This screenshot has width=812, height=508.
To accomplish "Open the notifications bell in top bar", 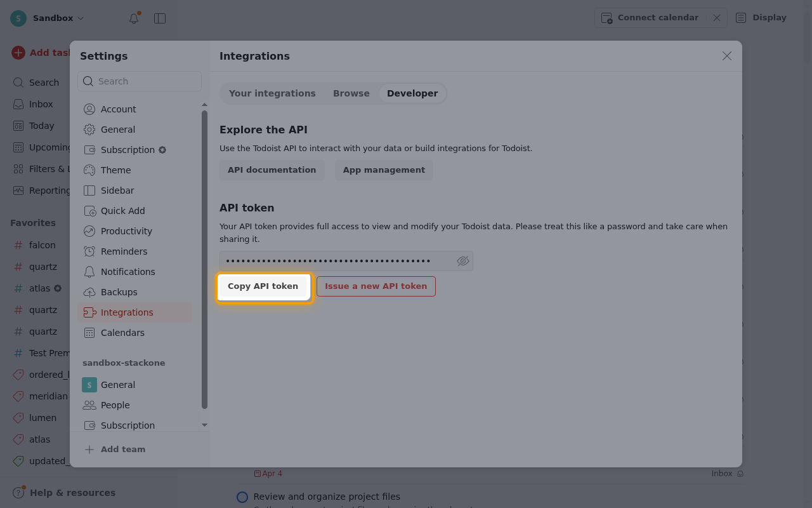I will [x=134, y=18].
